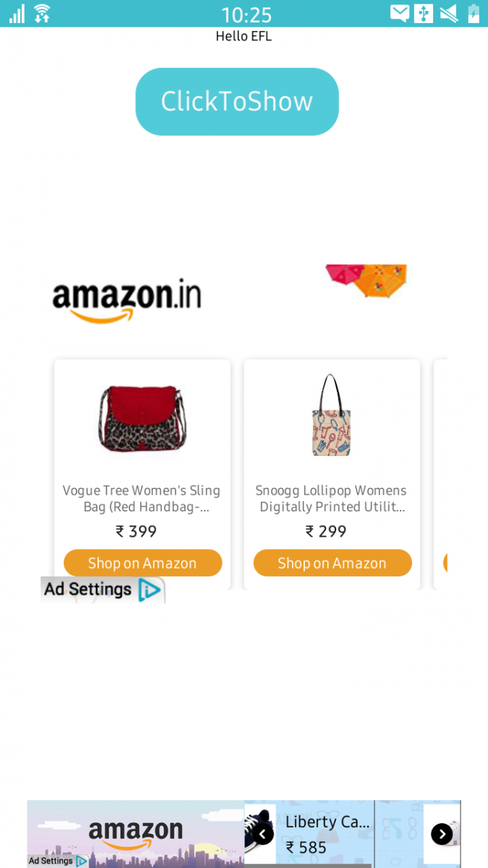
Task: Open the amazon.in logo in the ad
Action: point(127,300)
